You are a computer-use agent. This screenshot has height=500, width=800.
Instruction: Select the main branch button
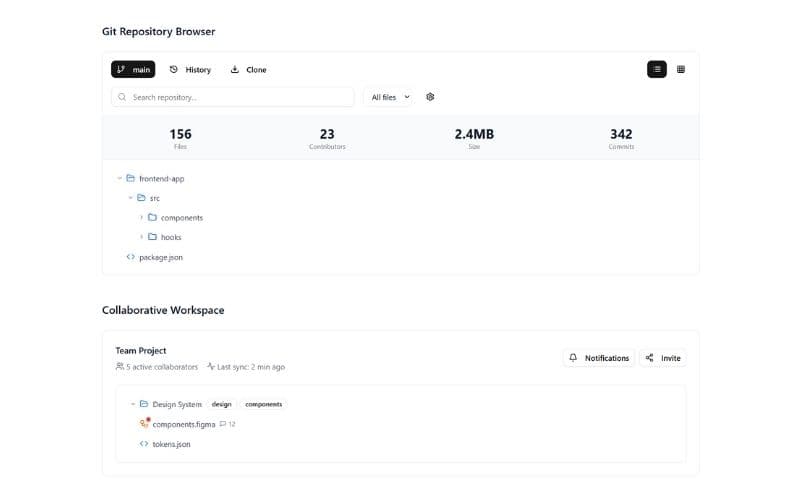133,69
